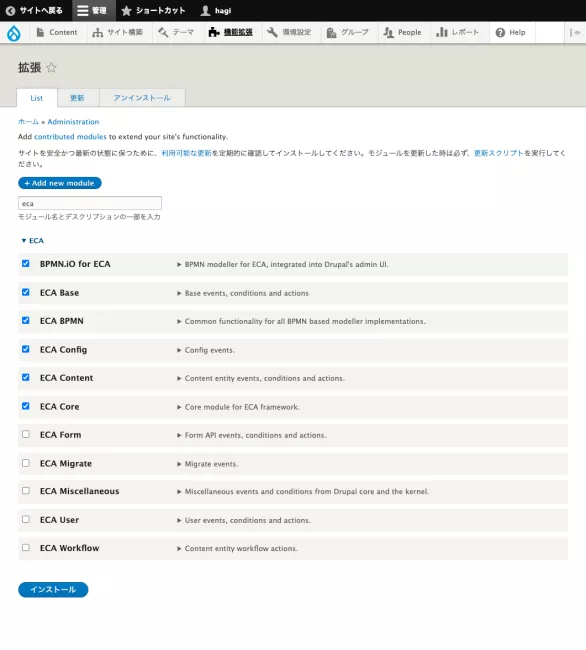The height and width of the screenshot is (650, 586).
Task: Click the module filter input containing eca
Action: click(90, 203)
